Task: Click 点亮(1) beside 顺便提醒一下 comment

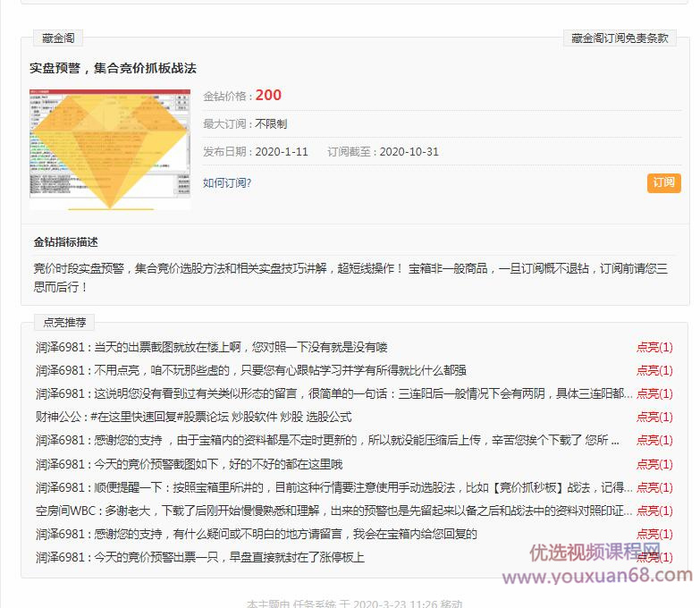Action: [x=654, y=487]
